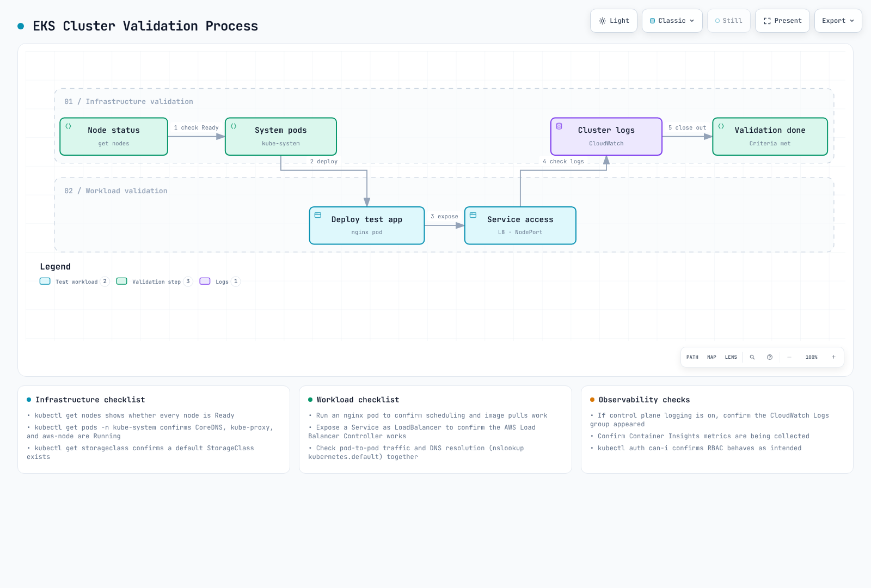The width and height of the screenshot is (871, 588).
Task: Click the Light theme toggle button
Action: pos(614,21)
